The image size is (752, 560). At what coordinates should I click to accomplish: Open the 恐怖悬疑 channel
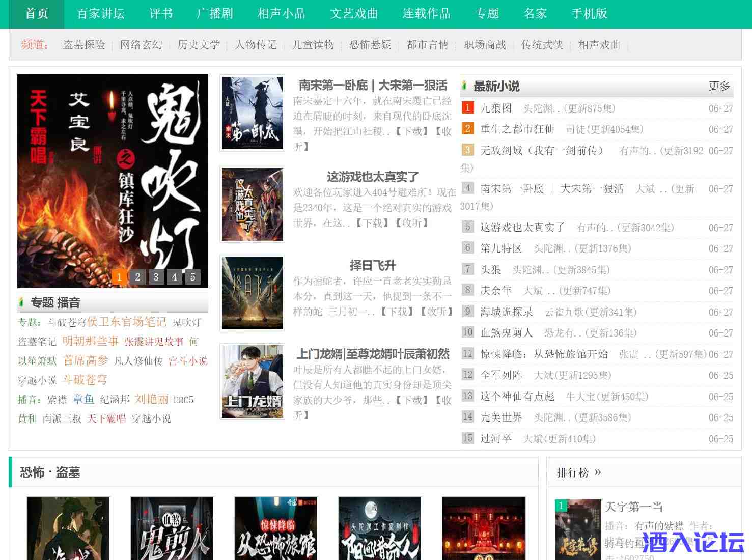[x=370, y=45]
